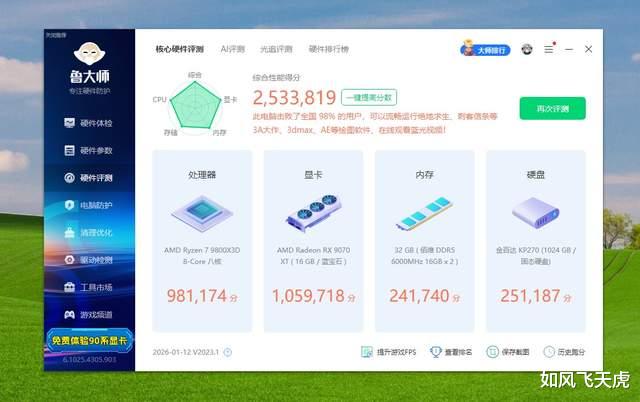Click the 硬盘 drive icon
This screenshot has width=640, height=402.
(536, 213)
